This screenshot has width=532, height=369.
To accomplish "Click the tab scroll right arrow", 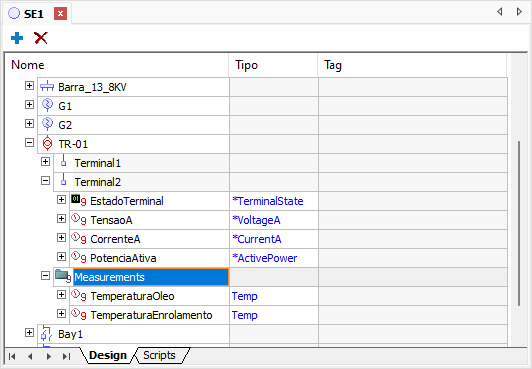I will [519, 12].
